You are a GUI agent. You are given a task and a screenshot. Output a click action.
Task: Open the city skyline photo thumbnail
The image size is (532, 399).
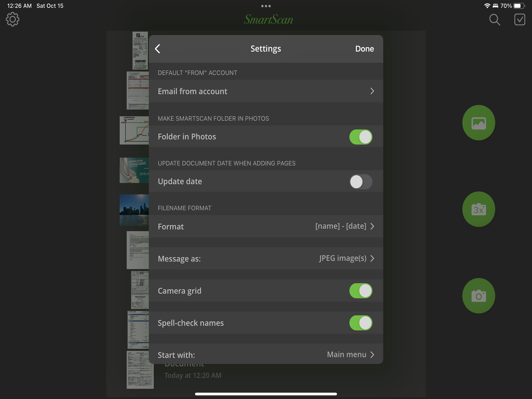pyautogui.click(x=134, y=210)
